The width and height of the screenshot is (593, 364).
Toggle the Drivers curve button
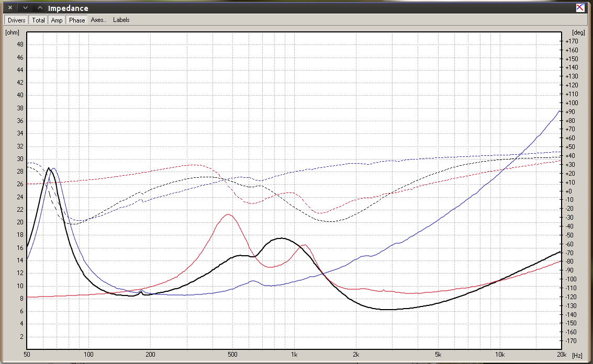coord(16,20)
